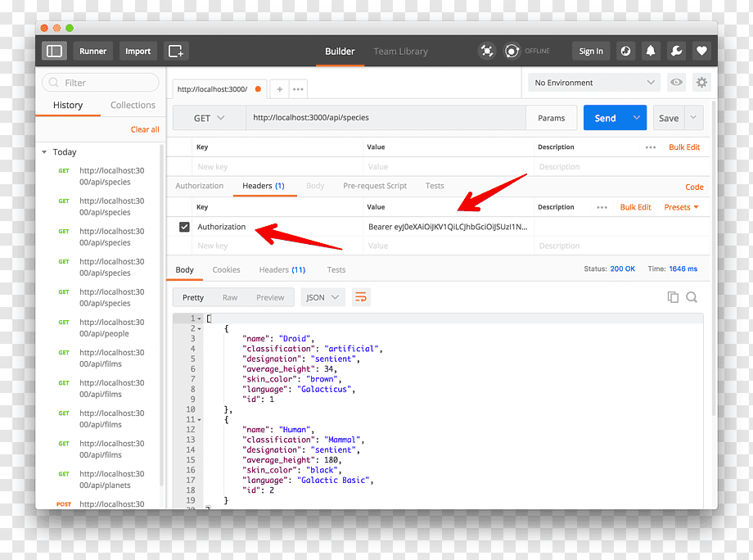Click the interceptor satellite icon
Screen dimensions: 753x560
pos(487,51)
